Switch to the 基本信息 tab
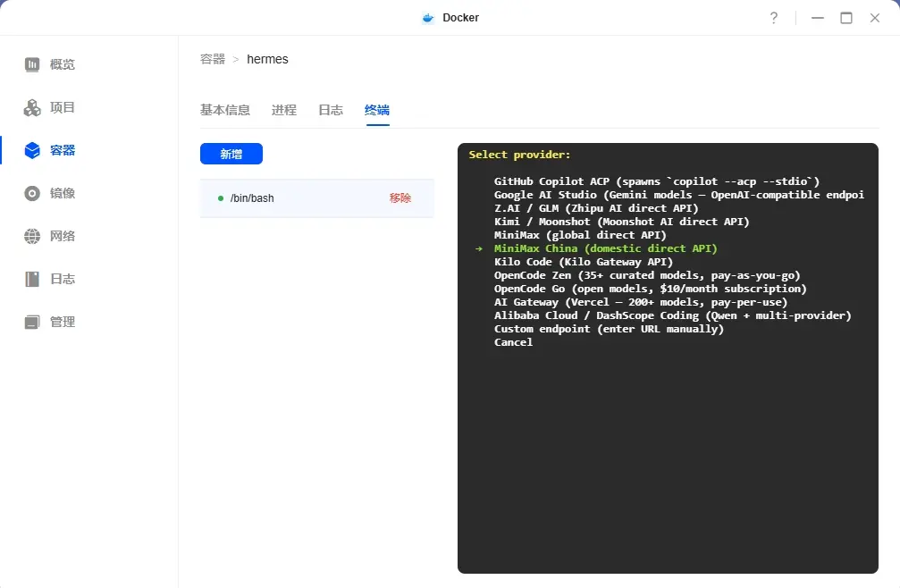Screen dimensions: 900x588 (x=225, y=110)
